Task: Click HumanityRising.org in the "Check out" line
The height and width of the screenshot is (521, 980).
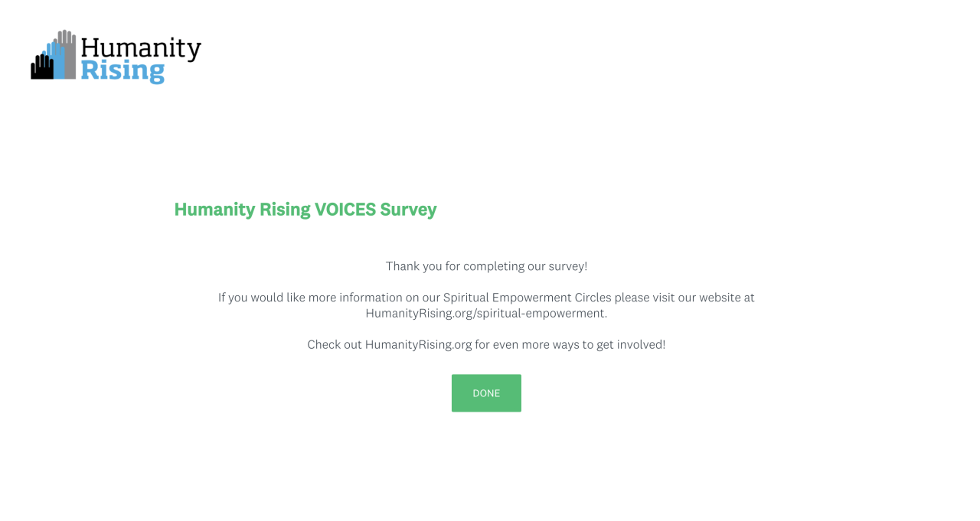Action: pos(418,344)
